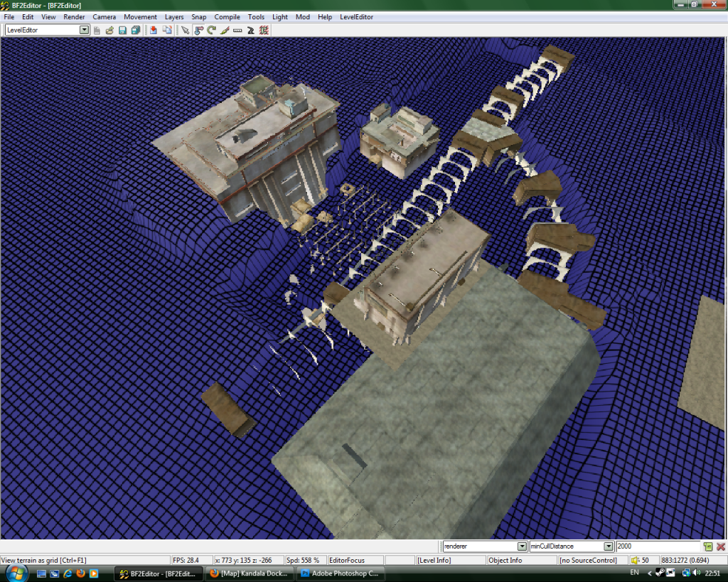The height and width of the screenshot is (582, 728).
Task: Select the green rotate tool
Action: [211, 30]
